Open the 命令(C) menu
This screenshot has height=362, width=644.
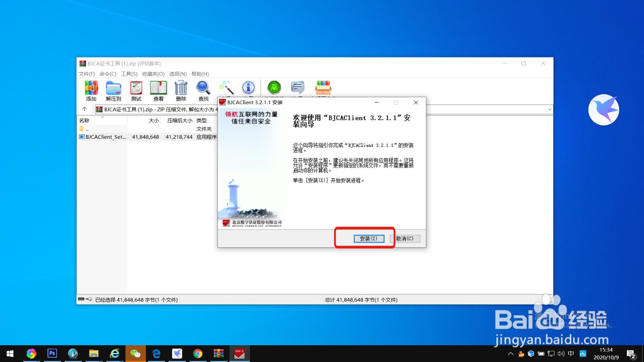pyautogui.click(x=108, y=74)
